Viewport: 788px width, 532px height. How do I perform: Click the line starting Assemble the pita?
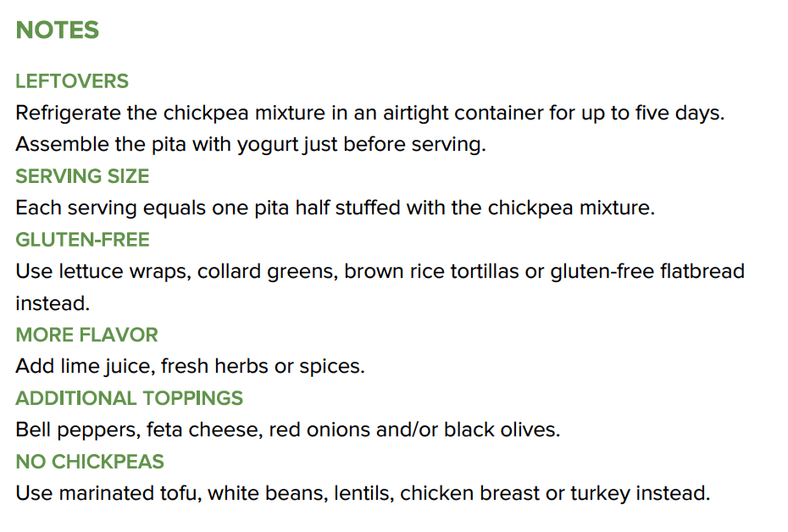(251, 145)
